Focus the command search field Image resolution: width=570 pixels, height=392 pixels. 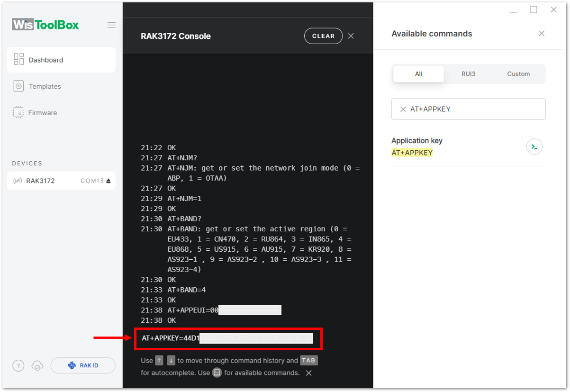(468, 109)
